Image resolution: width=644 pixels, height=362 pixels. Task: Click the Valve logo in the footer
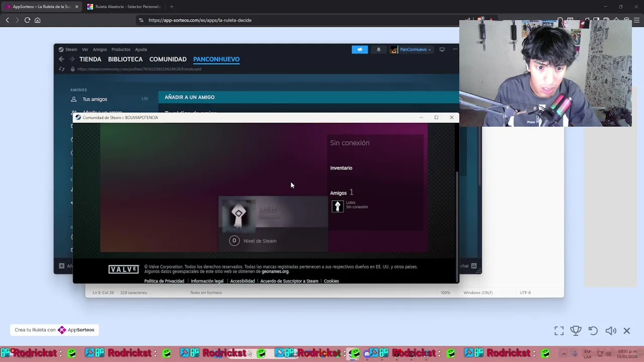pos(123,269)
